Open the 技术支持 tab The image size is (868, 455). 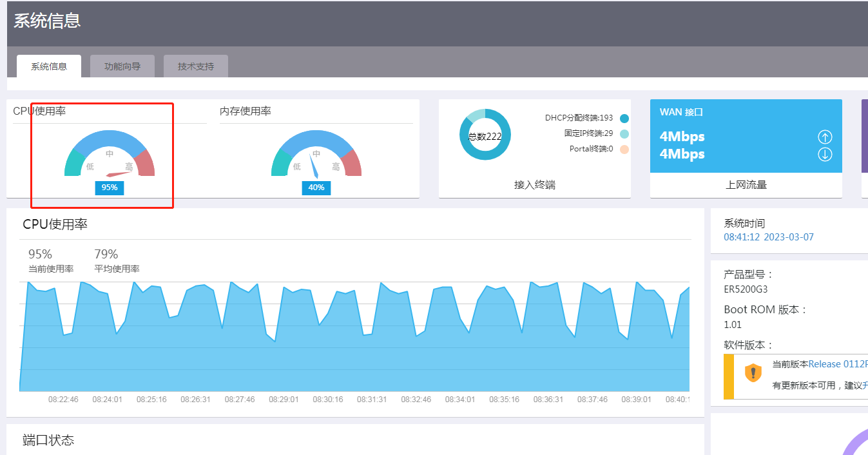(x=196, y=66)
